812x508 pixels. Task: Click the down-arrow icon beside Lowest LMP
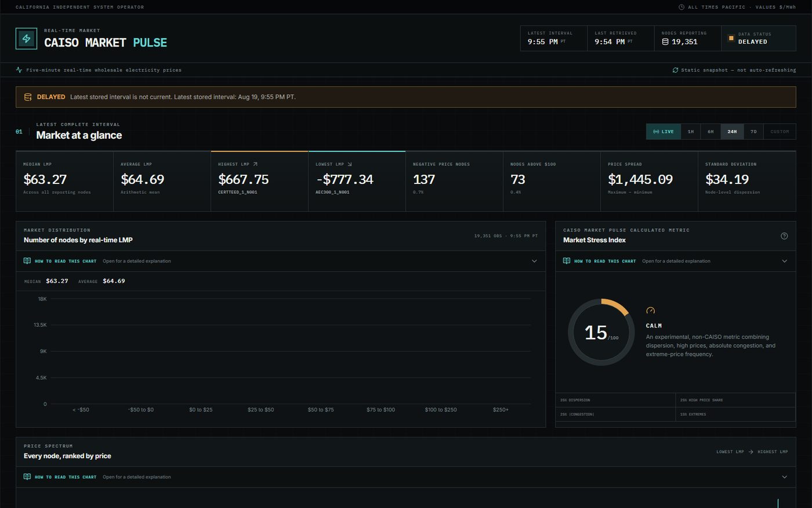349,164
